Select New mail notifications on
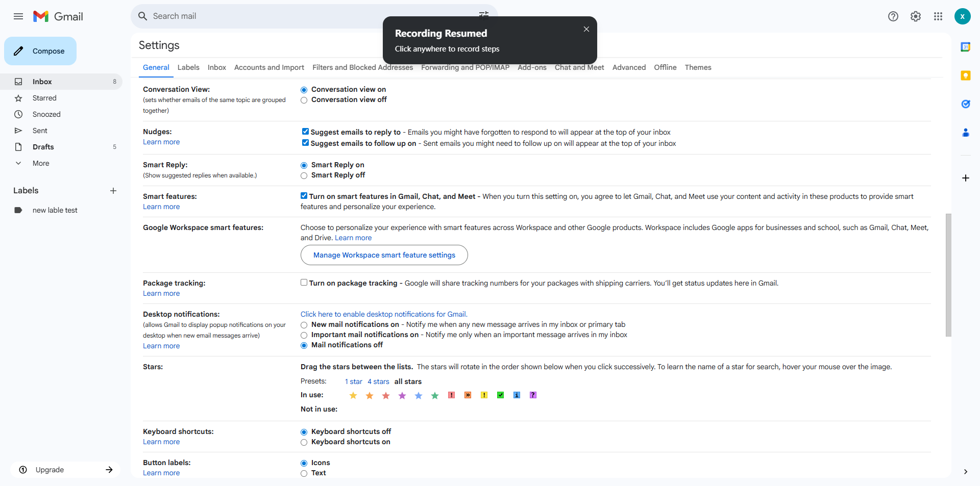The image size is (980, 486). (304, 325)
